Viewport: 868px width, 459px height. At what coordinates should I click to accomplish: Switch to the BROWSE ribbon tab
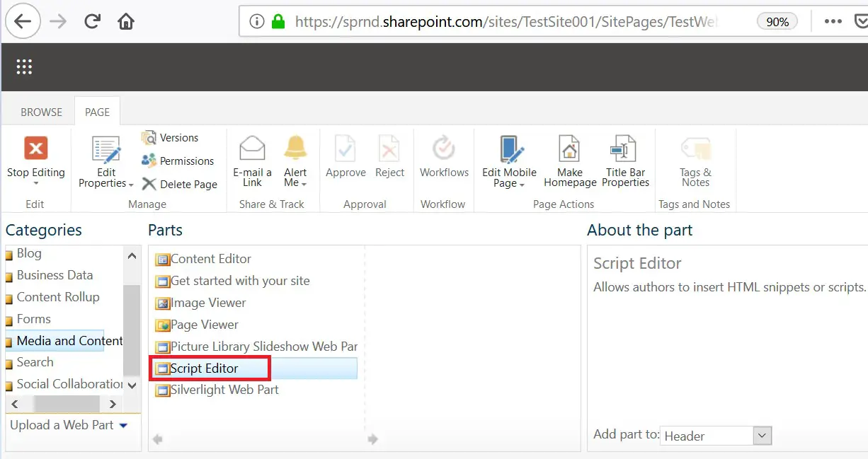(41, 112)
